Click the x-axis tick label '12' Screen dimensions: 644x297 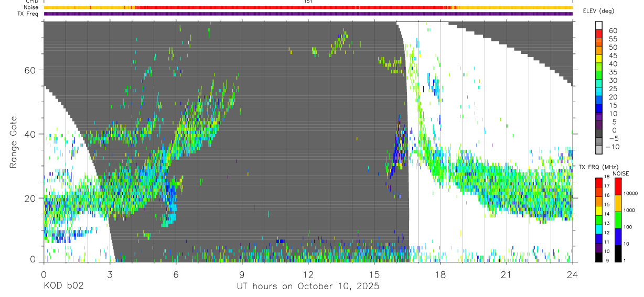(308, 274)
